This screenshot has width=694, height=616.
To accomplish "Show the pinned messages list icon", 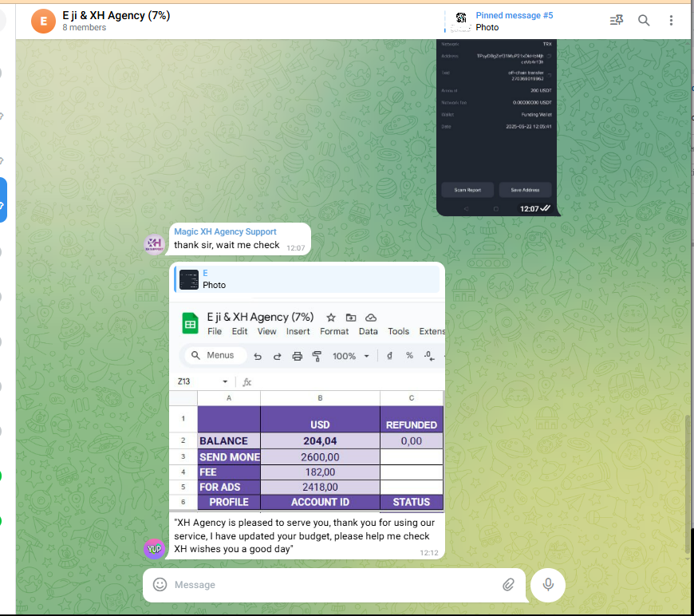I will click(x=616, y=21).
